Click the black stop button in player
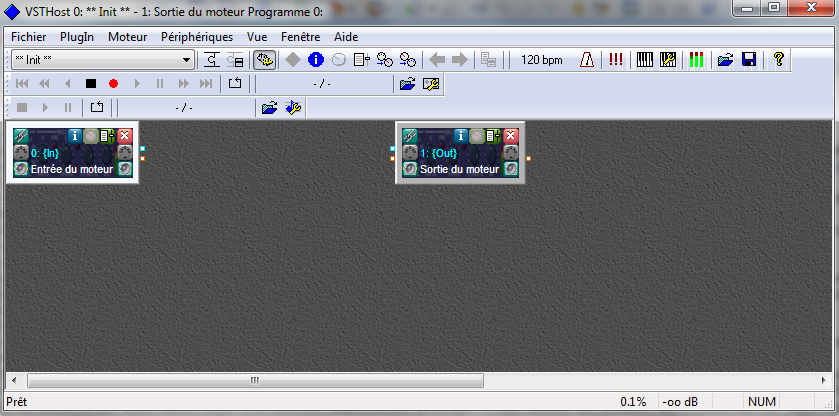This screenshot has height=416, width=839. click(x=90, y=84)
